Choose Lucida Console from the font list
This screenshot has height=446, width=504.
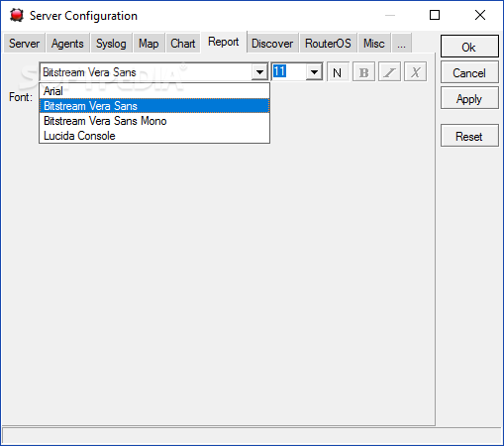click(154, 136)
